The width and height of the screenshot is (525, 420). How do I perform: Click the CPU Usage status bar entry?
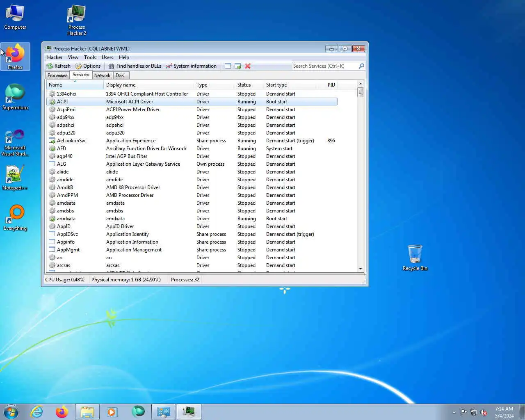pos(65,280)
